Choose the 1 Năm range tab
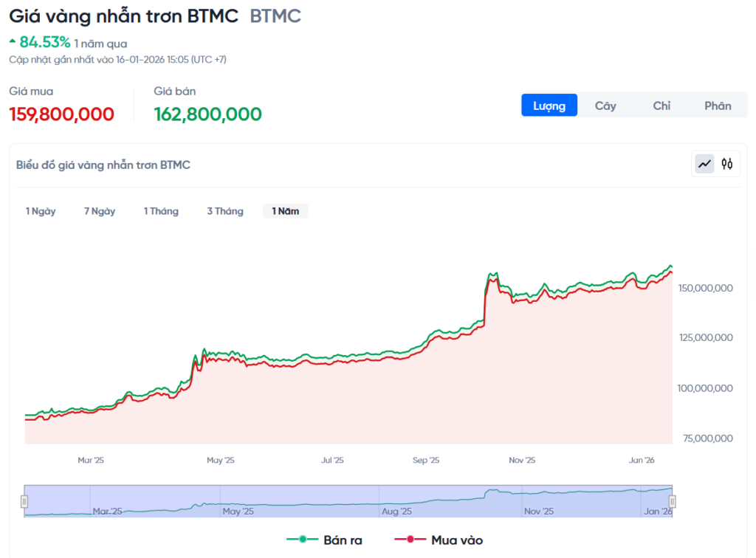Screen dimensions: 756x558 286,211
